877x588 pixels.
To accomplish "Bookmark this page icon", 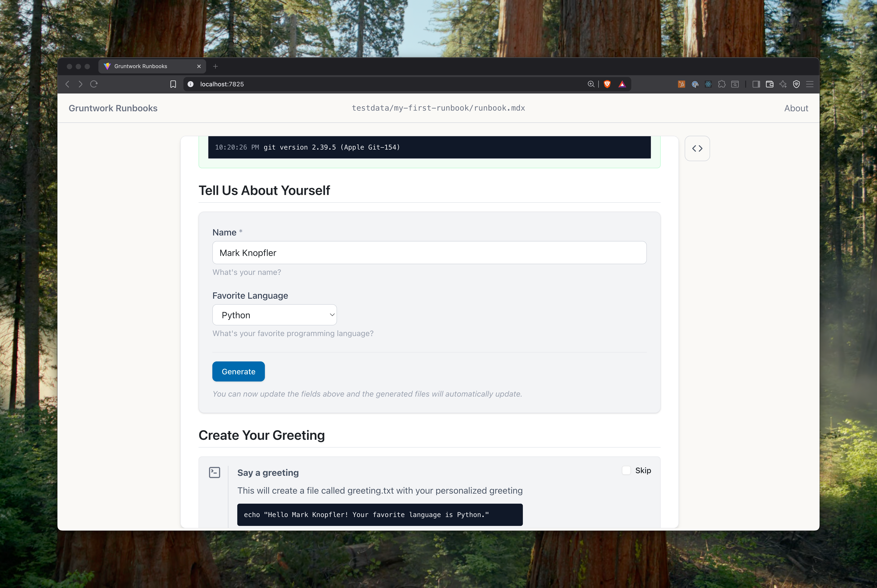I will [173, 84].
